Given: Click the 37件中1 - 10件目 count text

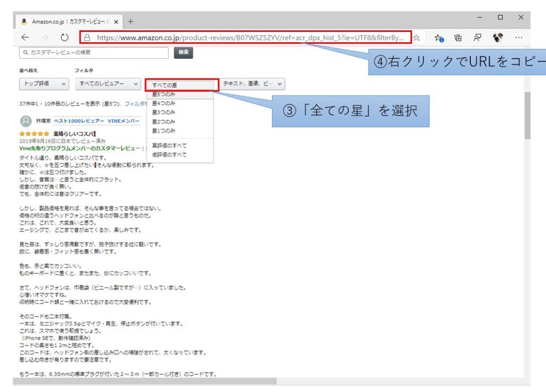Looking at the screenshot, I should point(70,104).
